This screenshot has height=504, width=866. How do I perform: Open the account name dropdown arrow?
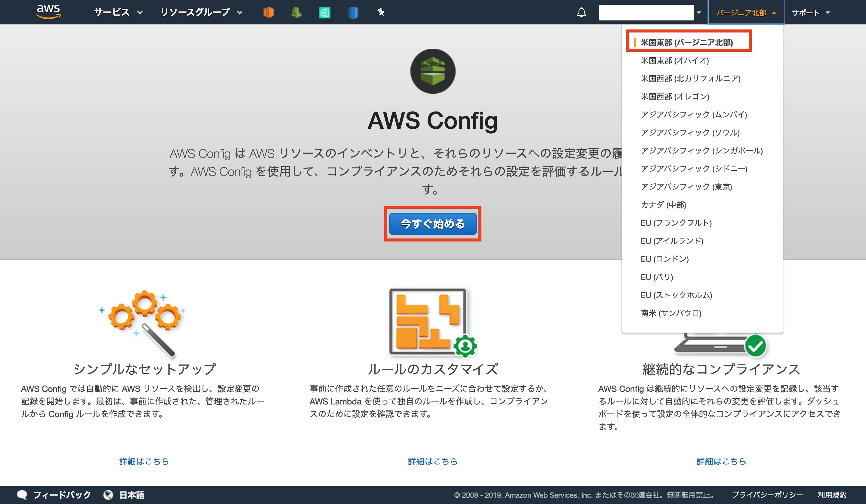(699, 13)
